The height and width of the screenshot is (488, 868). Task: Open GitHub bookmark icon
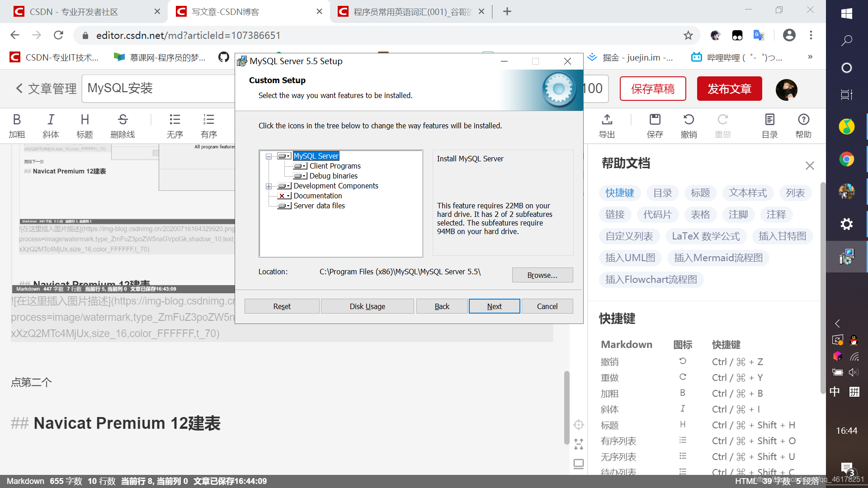click(223, 57)
